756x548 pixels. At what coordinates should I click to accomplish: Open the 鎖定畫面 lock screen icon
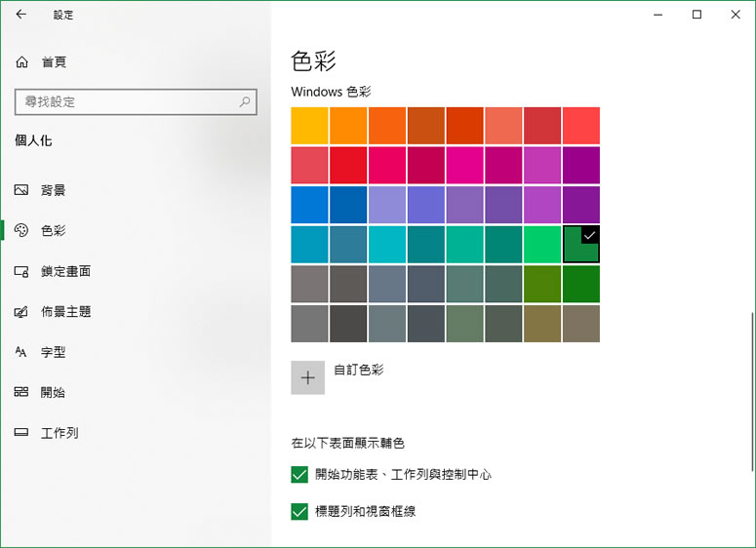[21, 271]
